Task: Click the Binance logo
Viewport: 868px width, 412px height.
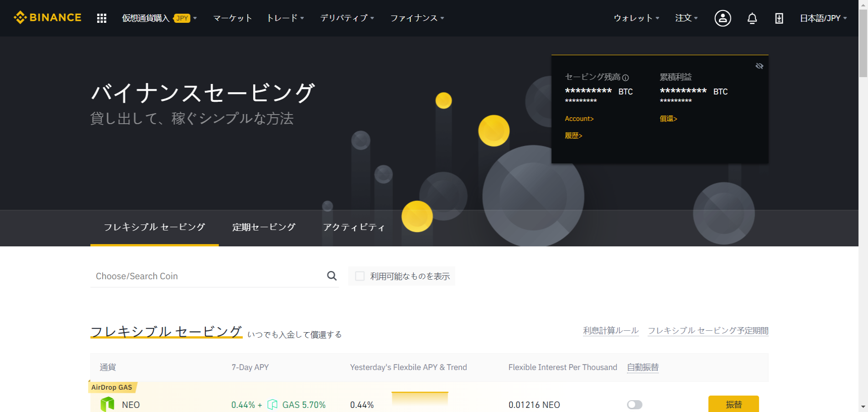Action: (47, 17)
